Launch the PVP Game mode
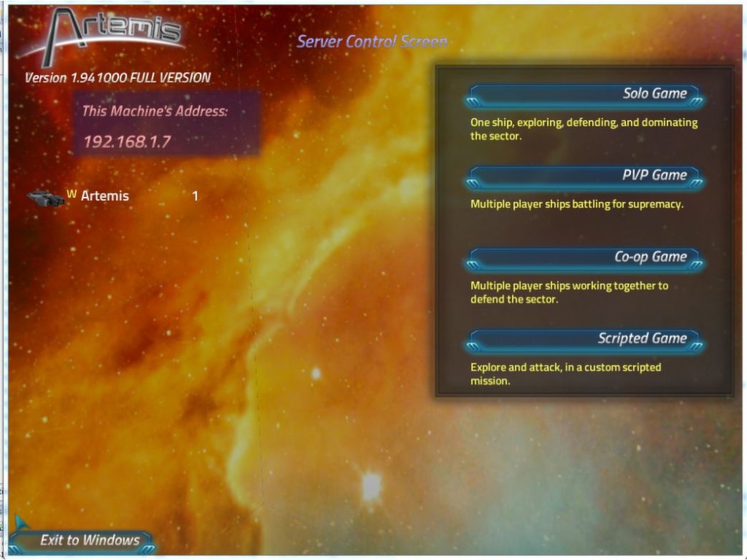The image size is (747, 560). click(x=584, y=176)
